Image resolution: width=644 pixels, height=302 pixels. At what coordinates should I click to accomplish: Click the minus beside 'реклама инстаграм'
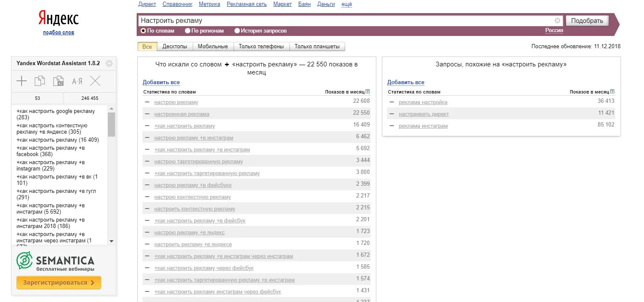point(392,126)
